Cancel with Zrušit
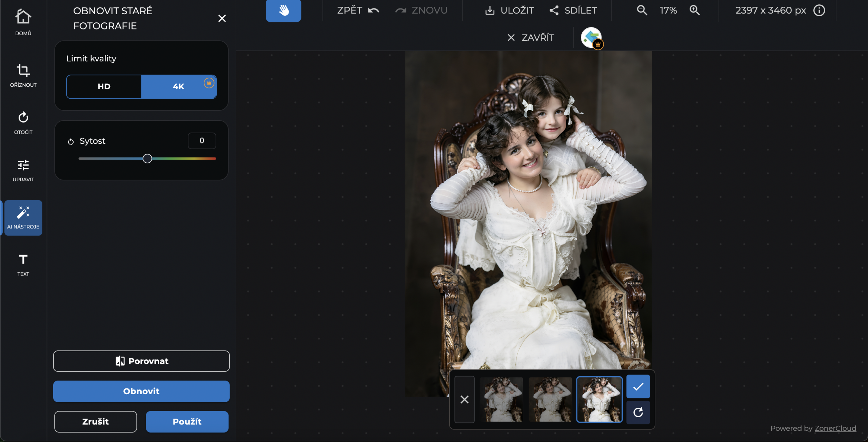This screenshot has height=442, width=868. [x=96, y=422]
